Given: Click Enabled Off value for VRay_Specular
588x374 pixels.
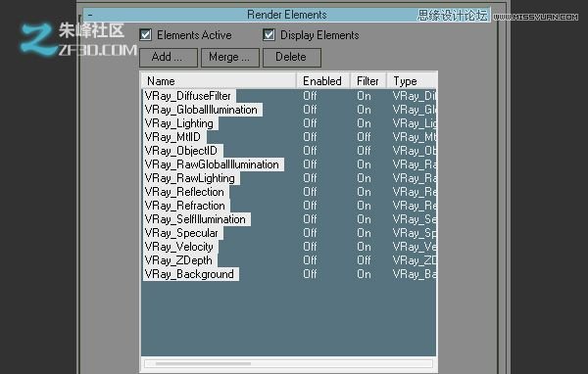Looking at the screenshot, I should point(310,233).
